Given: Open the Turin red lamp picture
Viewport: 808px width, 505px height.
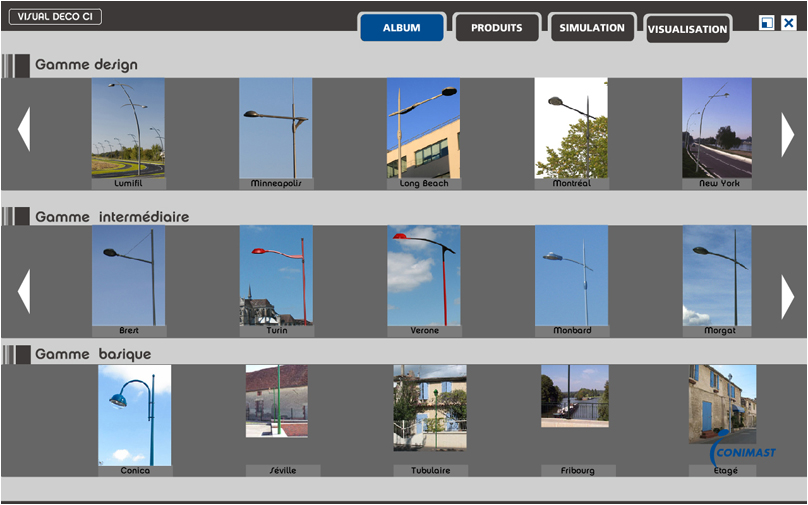Looking at the screenshot, I should coord(276,275).
